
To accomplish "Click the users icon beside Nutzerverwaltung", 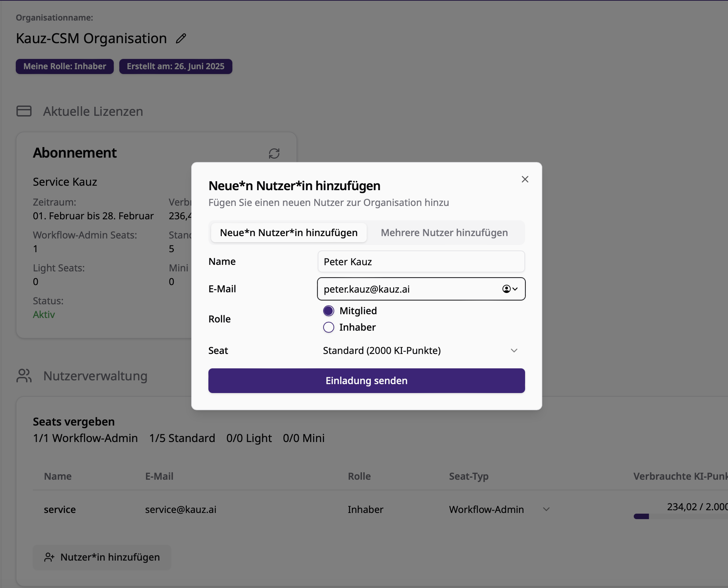I will (24, 376).
